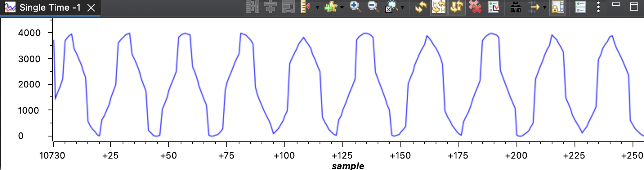The image size is (644, 170).
Task: Click the y-axis label 3000
Action: coord(29,59)
